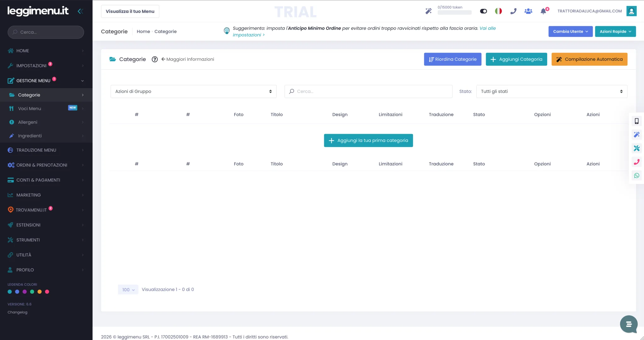
Task: Open Tutti gli stati dropdown
Action: (x=552, y=91)
